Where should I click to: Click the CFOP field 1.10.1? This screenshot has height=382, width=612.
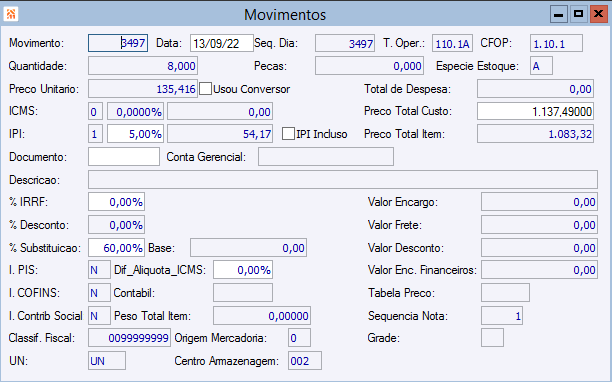pyautogui.click(x=556, y=43)
